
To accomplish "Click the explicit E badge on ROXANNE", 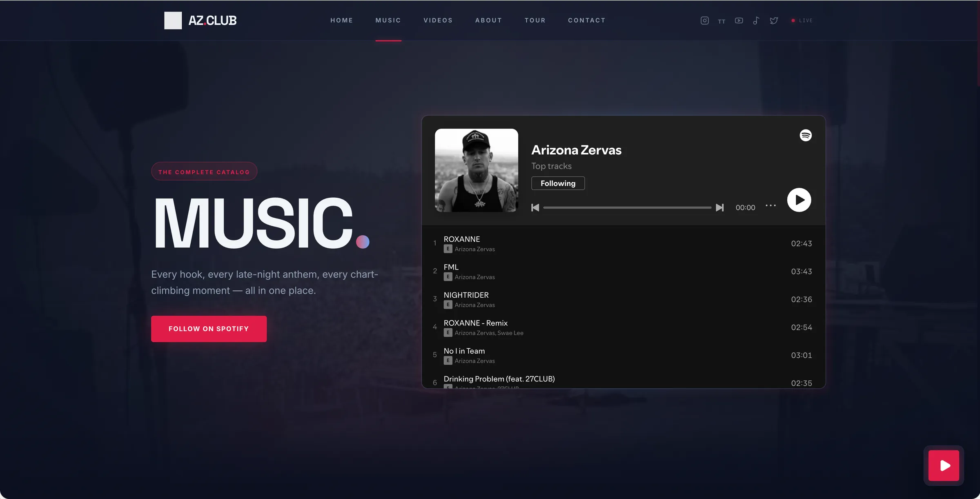I will [x=448, y=249].
